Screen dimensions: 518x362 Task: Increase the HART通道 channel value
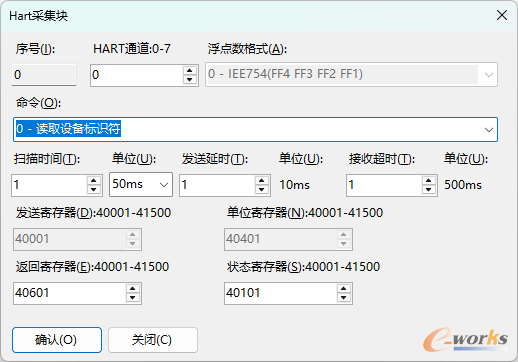coord(190,70)
